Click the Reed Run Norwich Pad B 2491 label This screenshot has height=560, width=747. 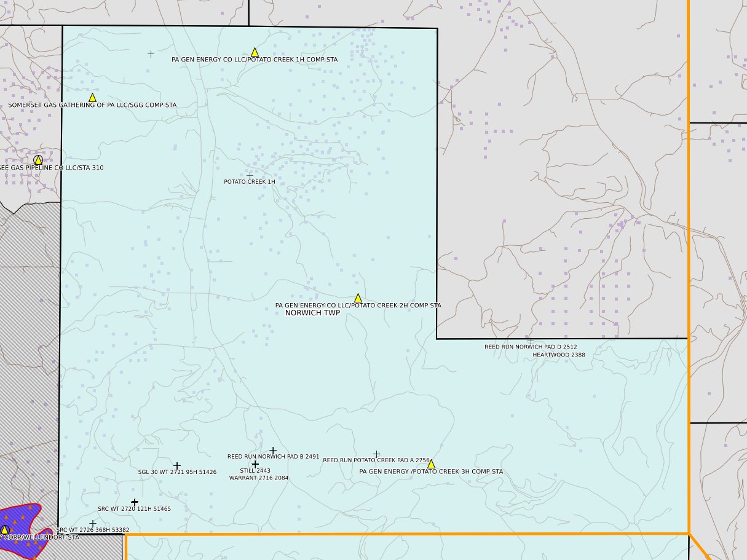point(273,456)
